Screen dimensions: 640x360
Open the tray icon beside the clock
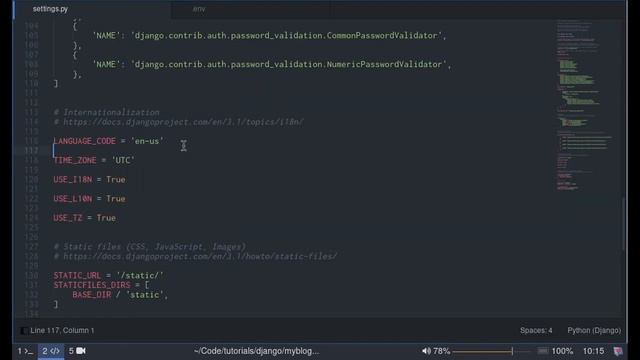coord(618,351)
